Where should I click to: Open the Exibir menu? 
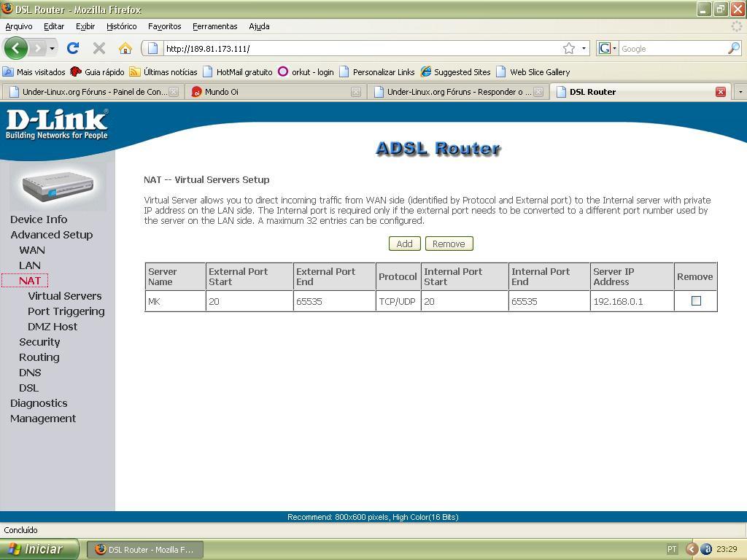click(85, 26)
